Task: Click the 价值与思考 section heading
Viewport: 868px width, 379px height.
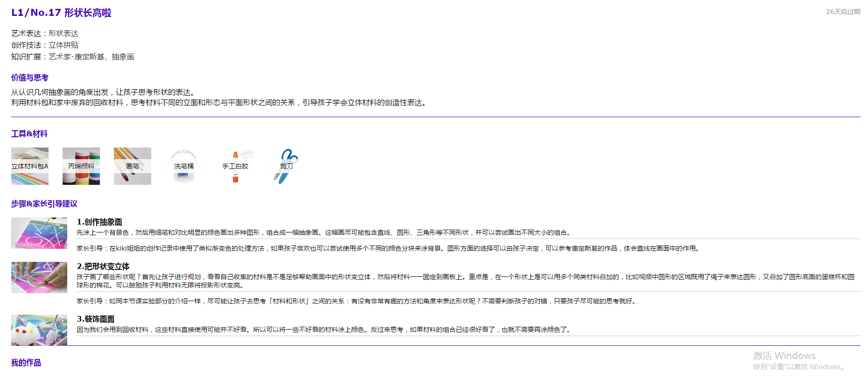Action: (30, 78)
